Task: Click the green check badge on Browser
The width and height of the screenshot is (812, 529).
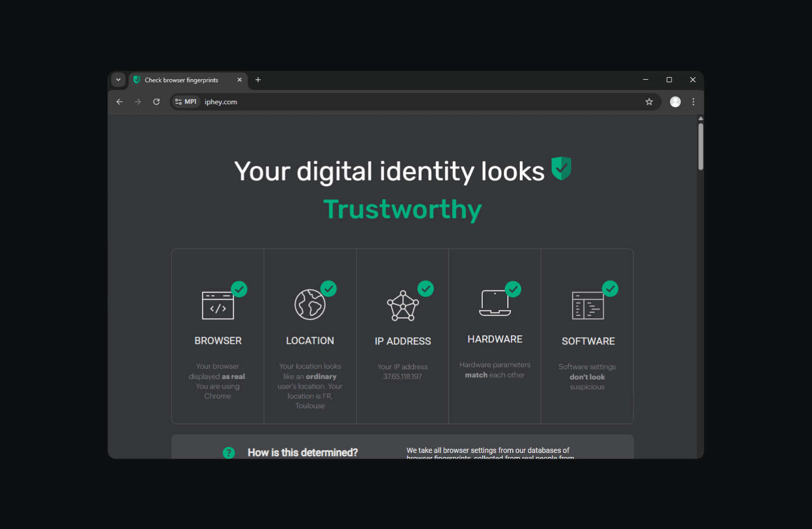Action: [239, 289]
